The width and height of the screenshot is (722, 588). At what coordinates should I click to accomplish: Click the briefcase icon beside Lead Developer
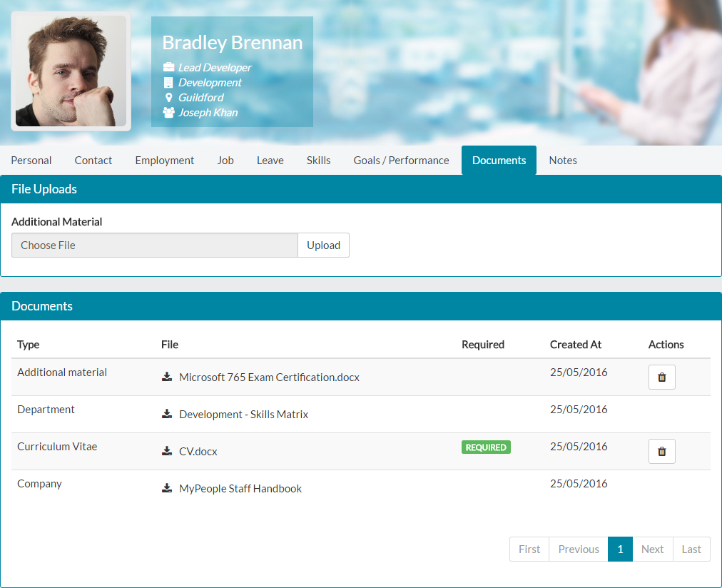click(x=168, y=67)
